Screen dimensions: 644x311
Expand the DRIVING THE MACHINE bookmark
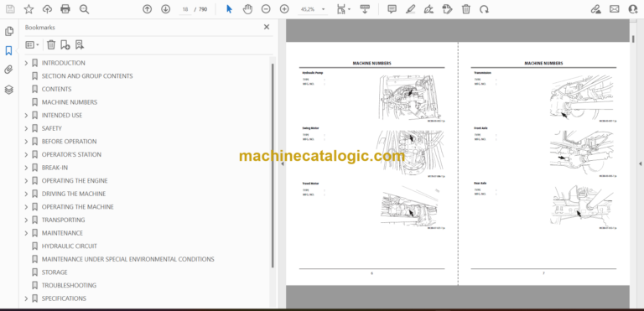pyautogui.click(x=26, y=194)
